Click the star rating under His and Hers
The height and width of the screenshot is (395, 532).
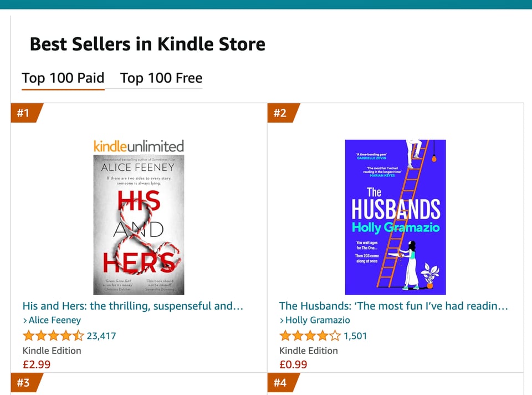click(54, 336)
